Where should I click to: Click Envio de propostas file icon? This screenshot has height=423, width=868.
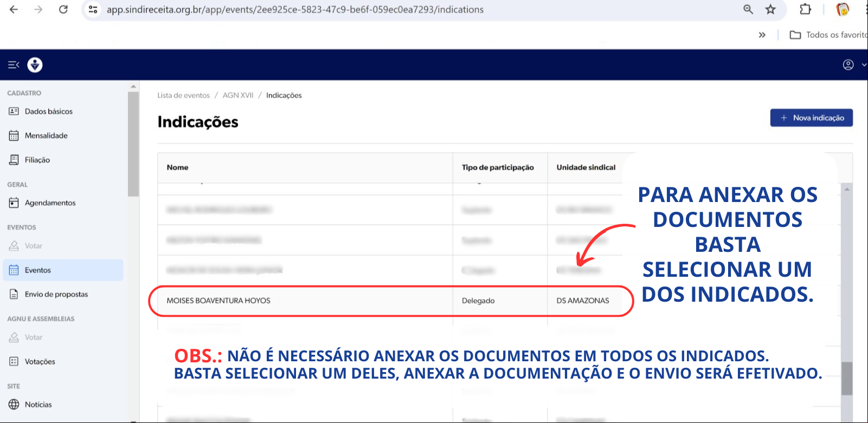[14, 294]
